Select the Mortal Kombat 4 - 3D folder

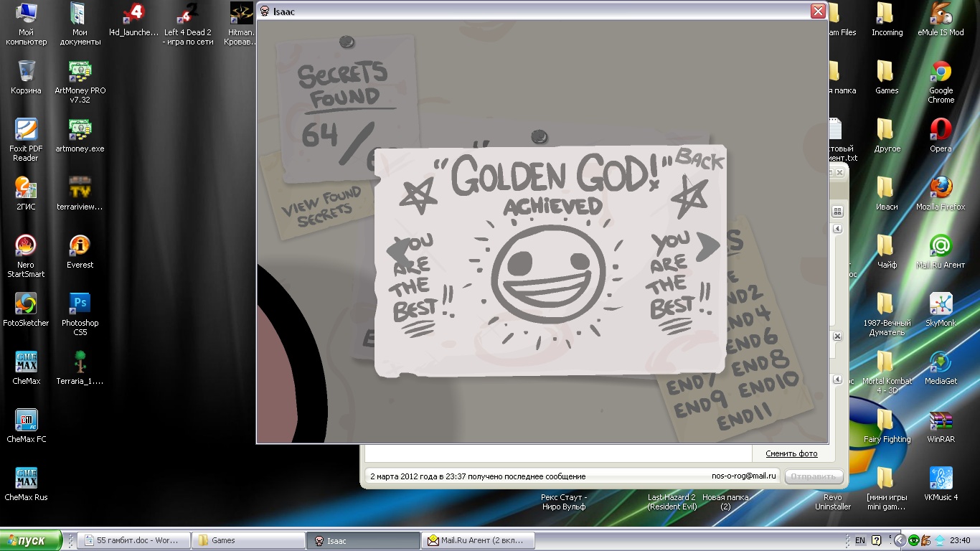click(887, 372)
